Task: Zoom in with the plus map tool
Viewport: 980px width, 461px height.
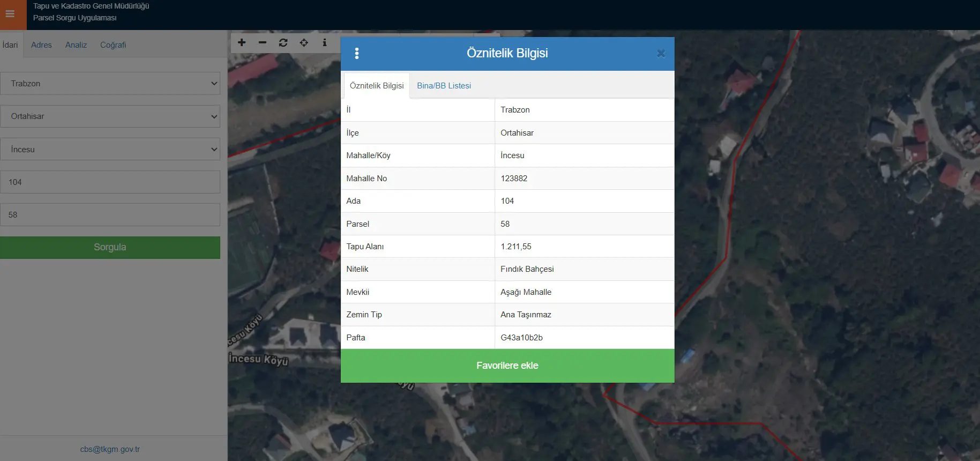Action: tap(242, 42)
